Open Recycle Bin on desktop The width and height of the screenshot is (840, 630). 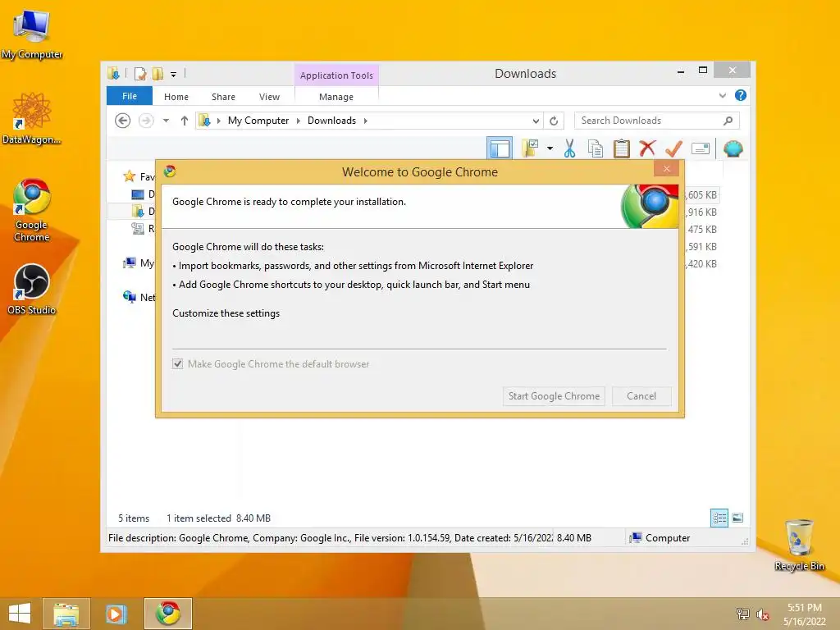(x=799, y=545)
